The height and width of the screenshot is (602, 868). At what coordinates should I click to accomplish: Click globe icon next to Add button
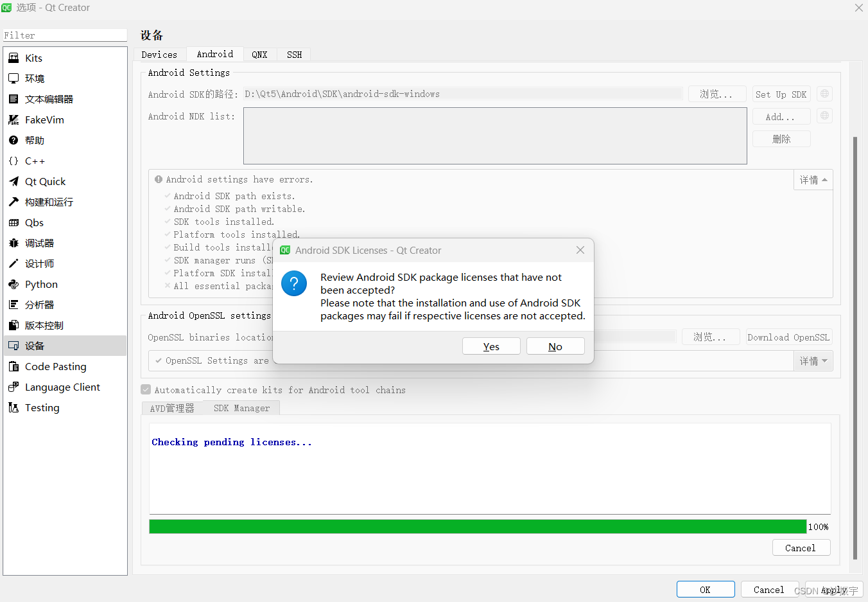click(x=825, y=116)
